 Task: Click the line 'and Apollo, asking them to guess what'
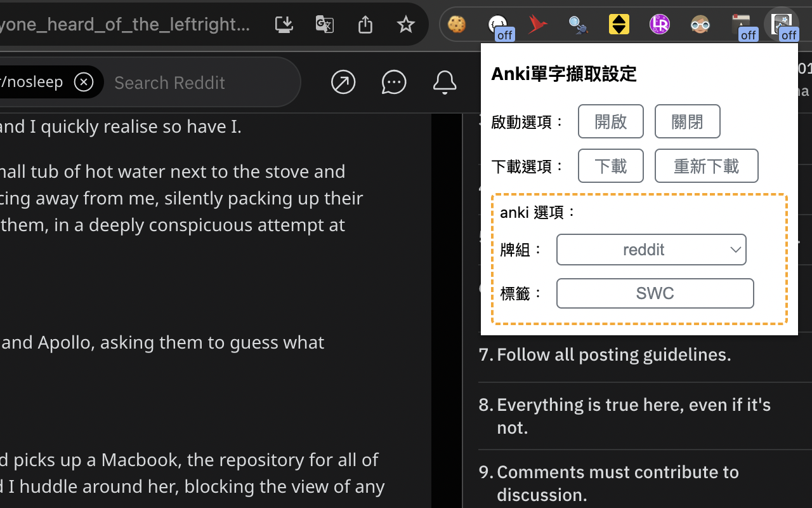pyautogui.click(x=162, y=342)
